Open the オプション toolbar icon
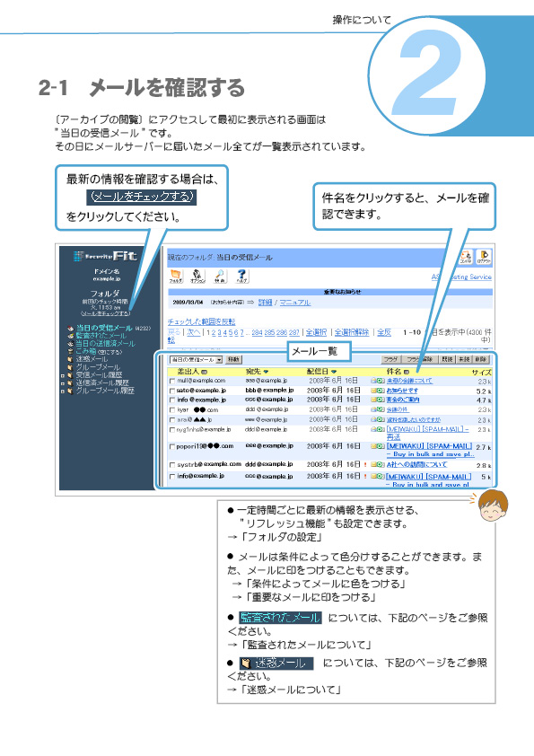534x756 pixels. click(x=197, y=276)
